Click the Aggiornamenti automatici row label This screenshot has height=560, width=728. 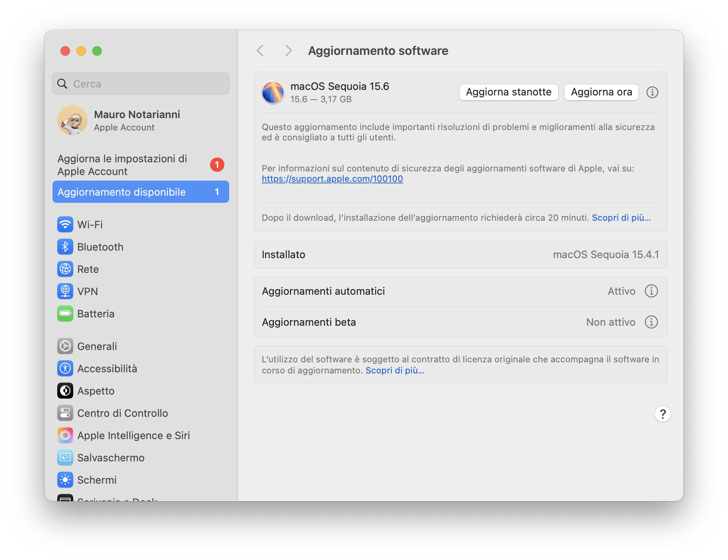click(x=323, y=291)
